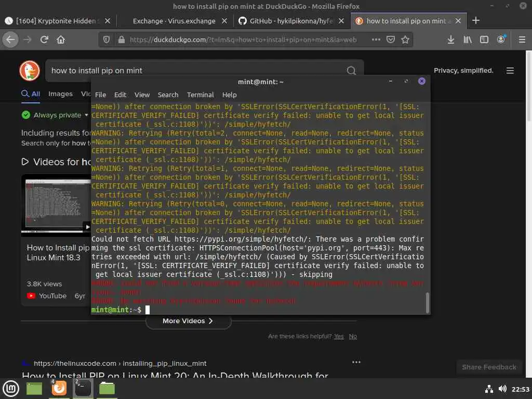Answer Yes to links helpful
The height and width of the screenshot is (399, 532).
coord(339,336)
